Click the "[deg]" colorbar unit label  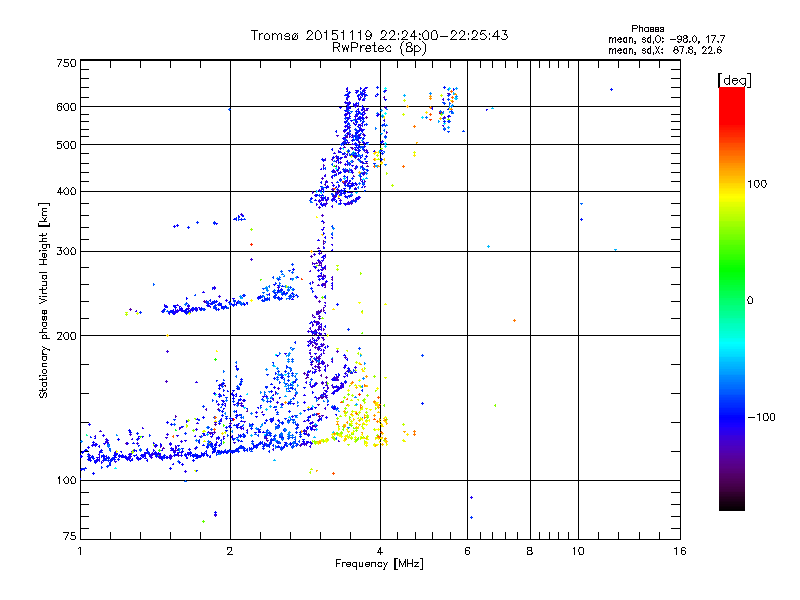pos(734,80)
